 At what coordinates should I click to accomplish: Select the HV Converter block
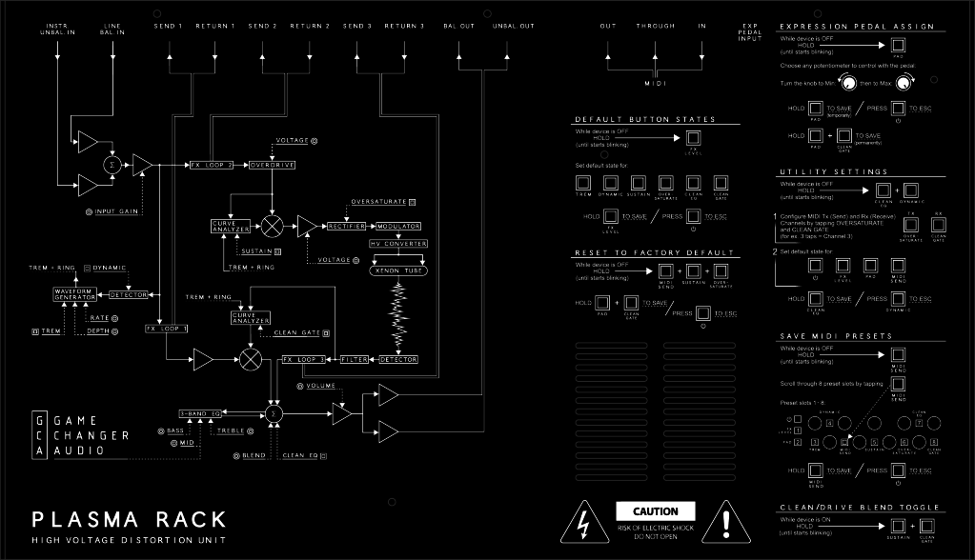(398, 244)
